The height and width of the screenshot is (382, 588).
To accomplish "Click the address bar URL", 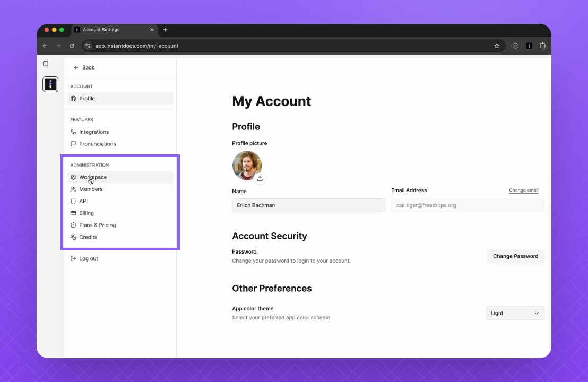I will (x=137, y=46).
